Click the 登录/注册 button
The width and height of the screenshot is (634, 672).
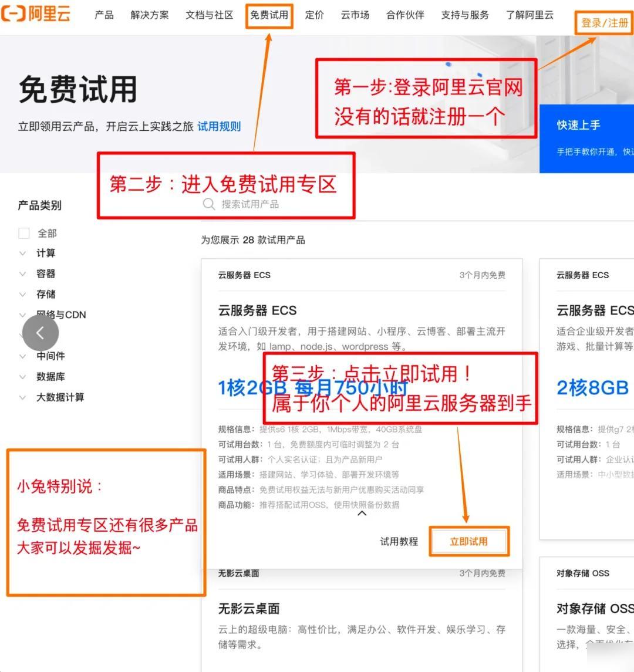605,23
